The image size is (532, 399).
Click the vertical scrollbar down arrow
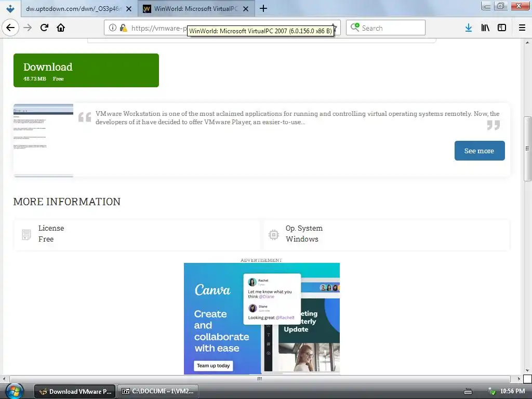(527, 370)
